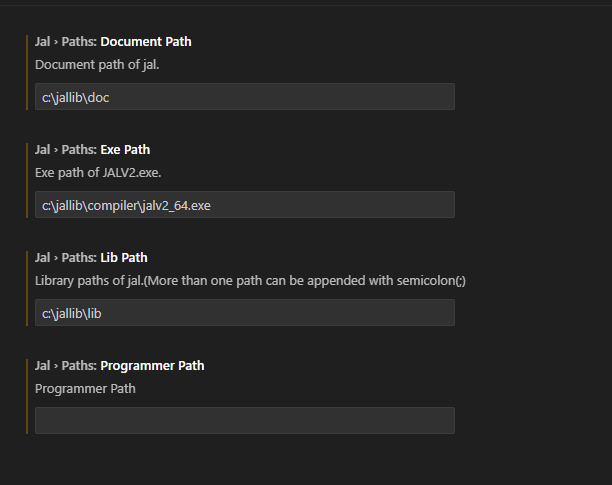Select the bold Lib Path setting title
The image size is (612, 485).
(x=124, y=258)
